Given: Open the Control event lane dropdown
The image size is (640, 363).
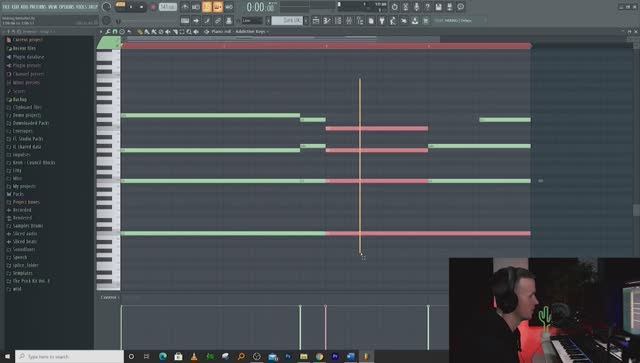Looking at the screenshot, I should coord(110,297).
